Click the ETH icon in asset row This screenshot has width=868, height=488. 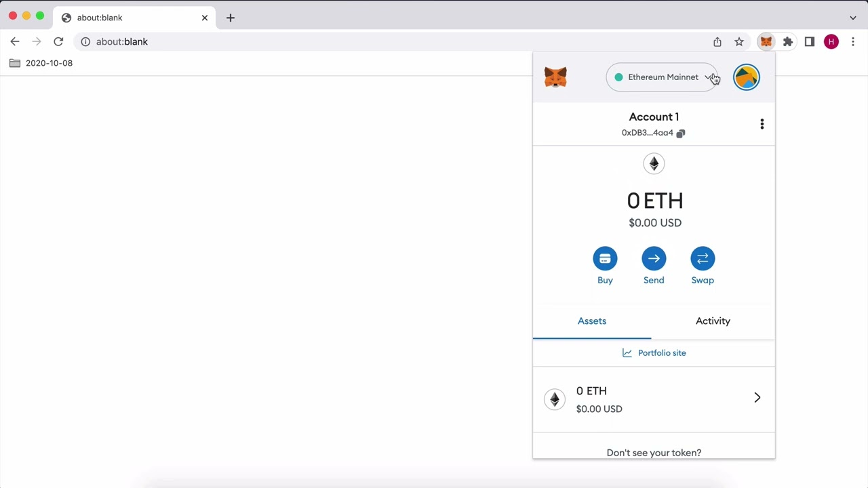click(x=555, y=399)
